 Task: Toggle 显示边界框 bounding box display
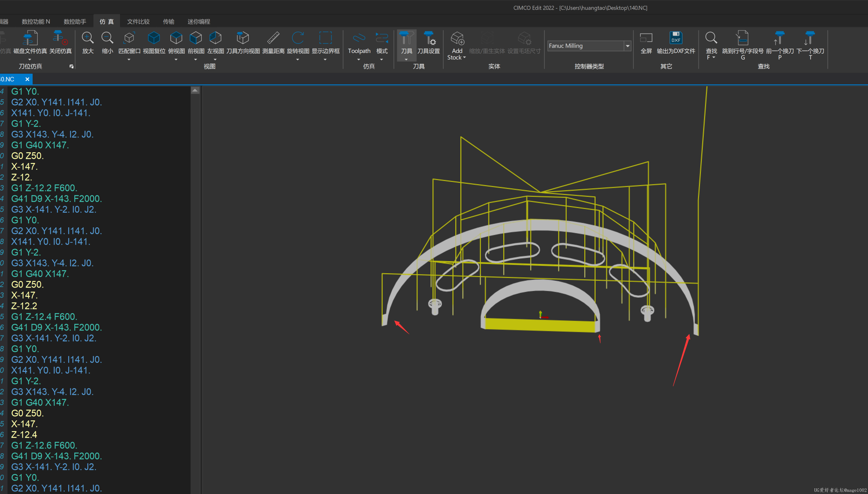(x=325, y=38)
